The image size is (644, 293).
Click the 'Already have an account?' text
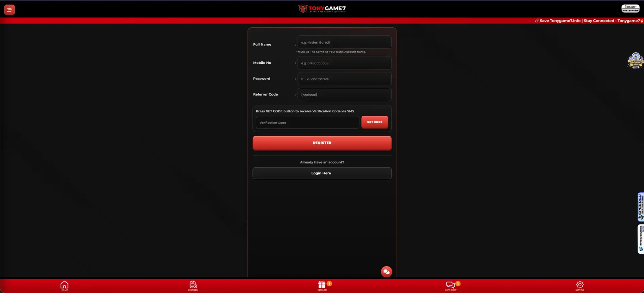point(322,162)
